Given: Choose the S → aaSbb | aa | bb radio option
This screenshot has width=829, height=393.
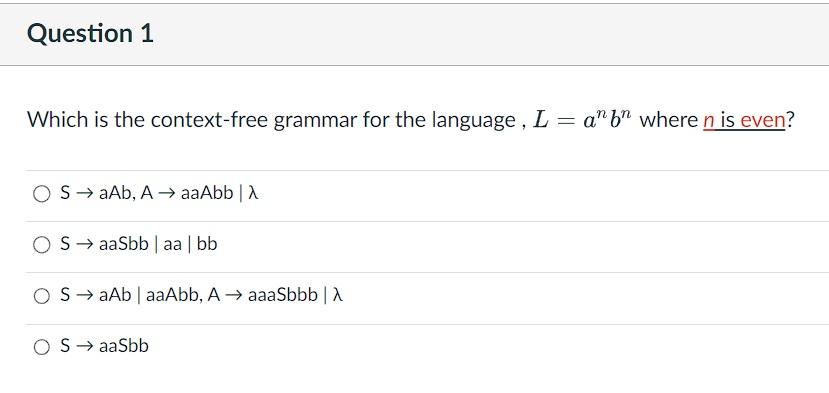Looking at the screenshot, I should point(41,245).
